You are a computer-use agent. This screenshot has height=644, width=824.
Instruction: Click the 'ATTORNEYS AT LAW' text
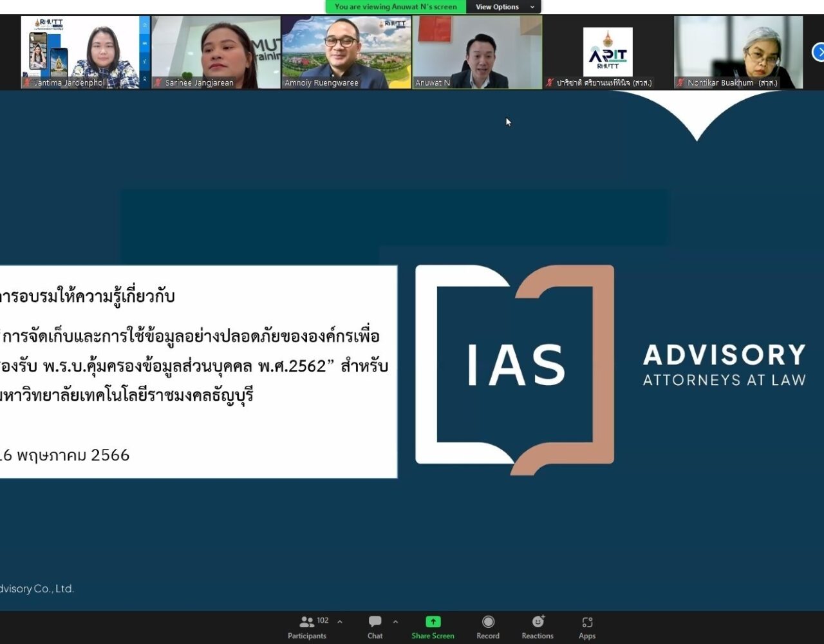pos(724,380)
